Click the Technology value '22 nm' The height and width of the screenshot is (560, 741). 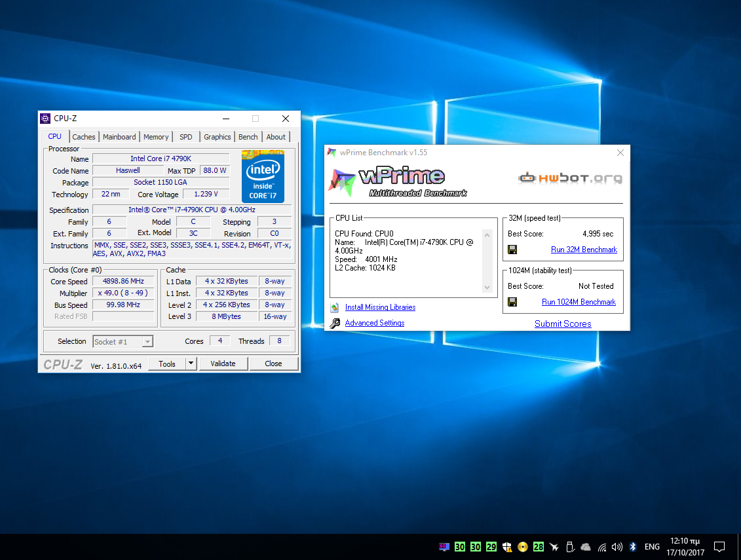point(111,195)
